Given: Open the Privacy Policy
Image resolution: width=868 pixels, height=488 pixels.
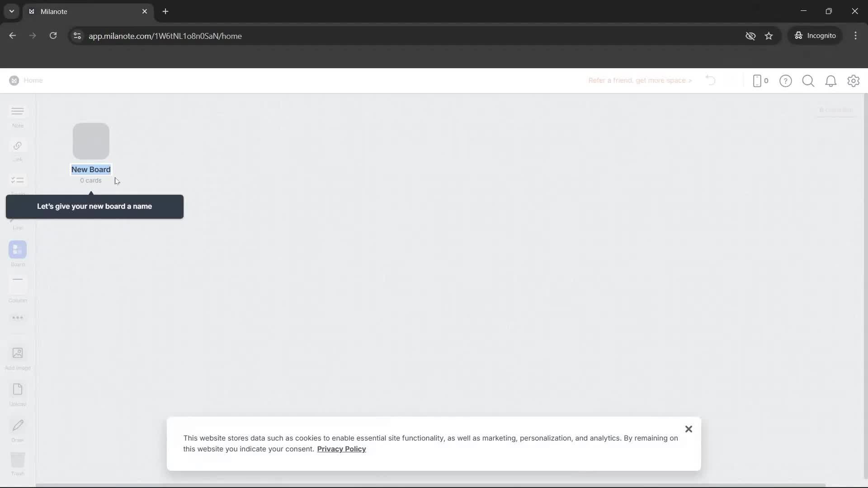Looking at the screenshot, I should pyautogui.click(x=341, y=449).
